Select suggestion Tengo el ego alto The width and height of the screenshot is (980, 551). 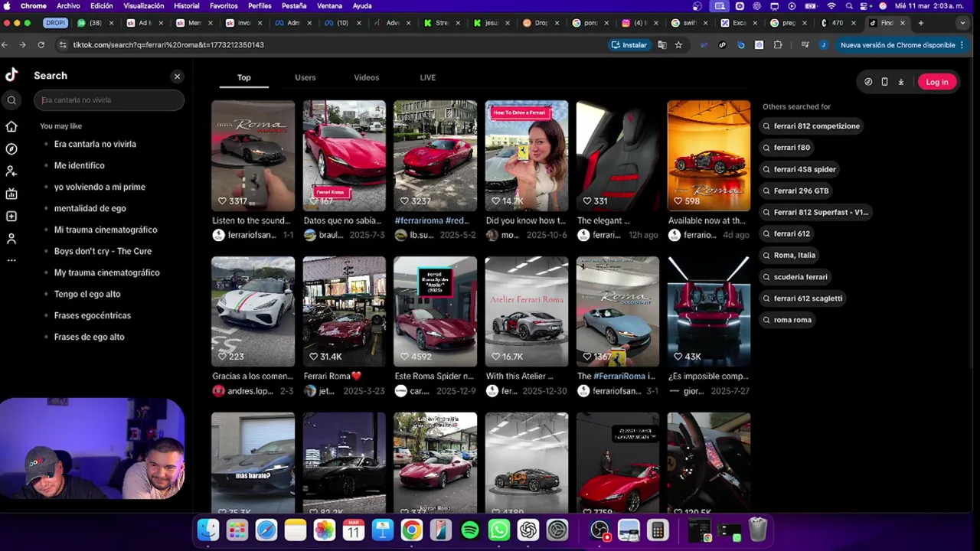click(x=87, y=294)
